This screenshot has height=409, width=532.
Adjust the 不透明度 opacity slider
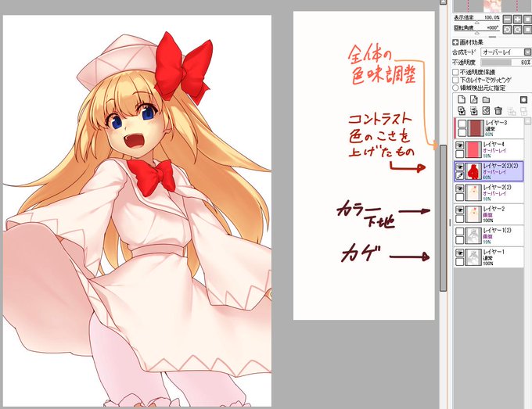tap(506, 63)
